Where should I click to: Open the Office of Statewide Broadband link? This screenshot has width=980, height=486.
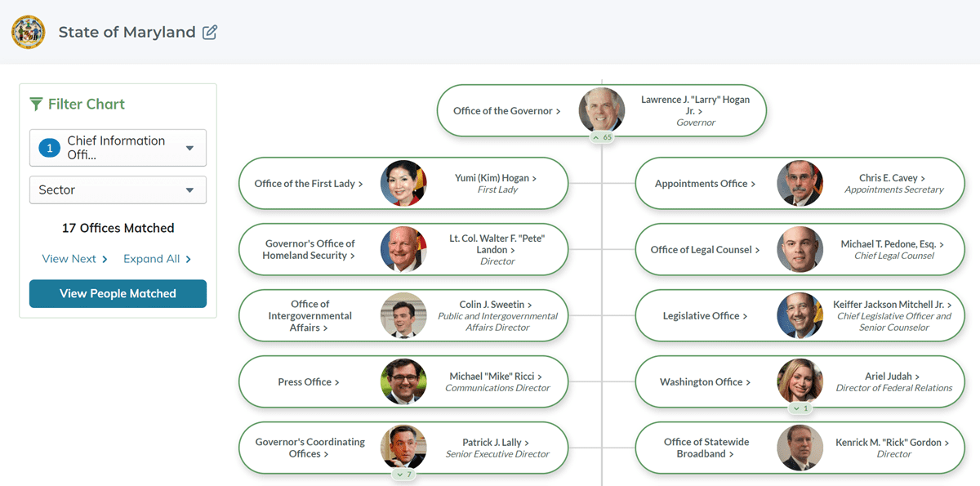pos(706,448)
